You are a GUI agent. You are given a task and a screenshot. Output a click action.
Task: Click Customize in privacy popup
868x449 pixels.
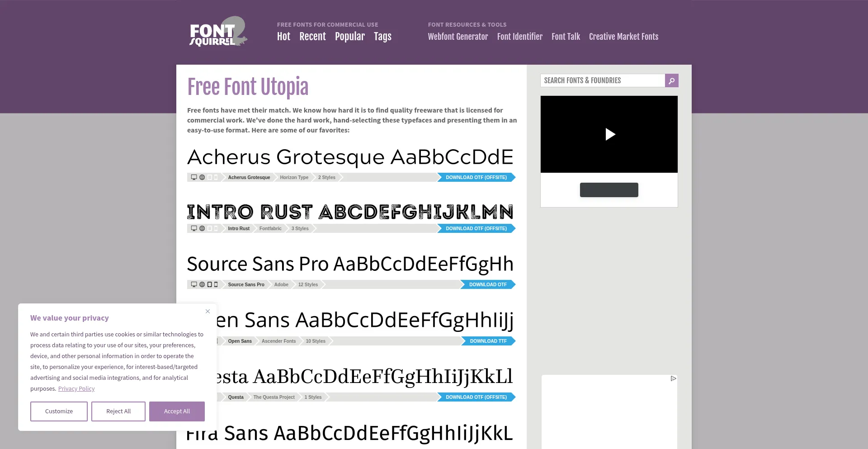pos(59,411)
